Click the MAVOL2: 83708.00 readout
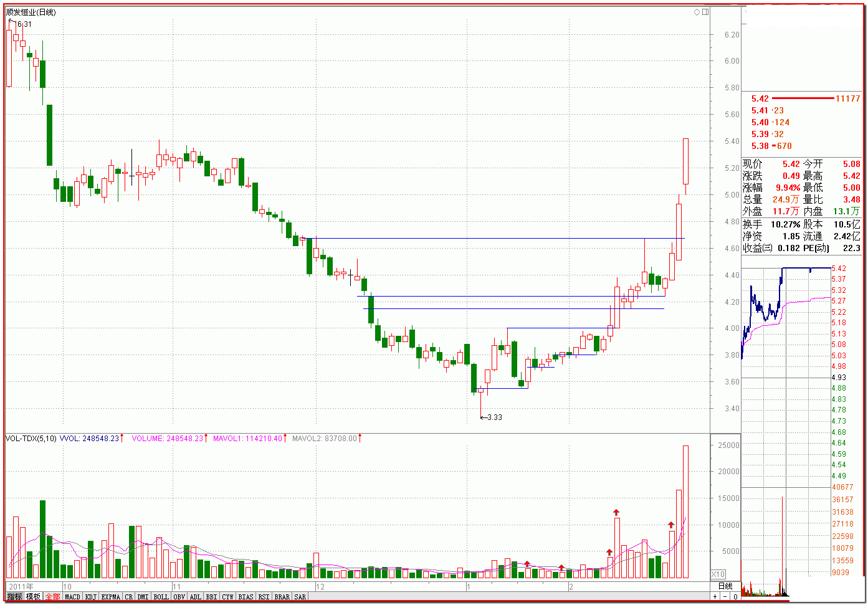Screen dimensions: 868x605 pos(325,439)
